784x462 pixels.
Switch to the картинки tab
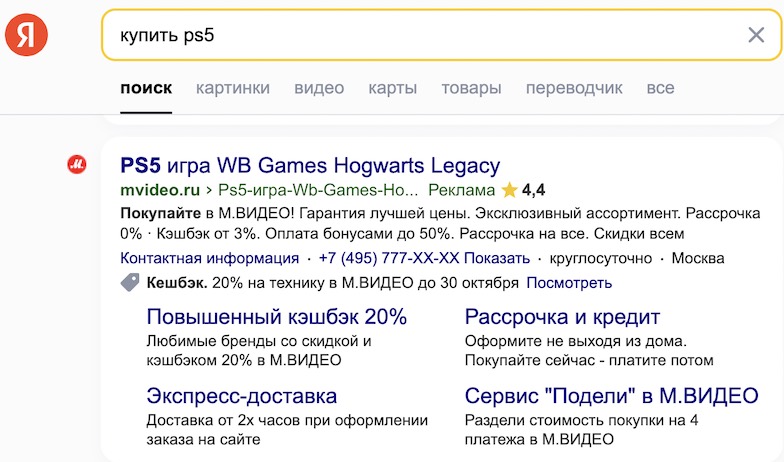tap(233, 88)
